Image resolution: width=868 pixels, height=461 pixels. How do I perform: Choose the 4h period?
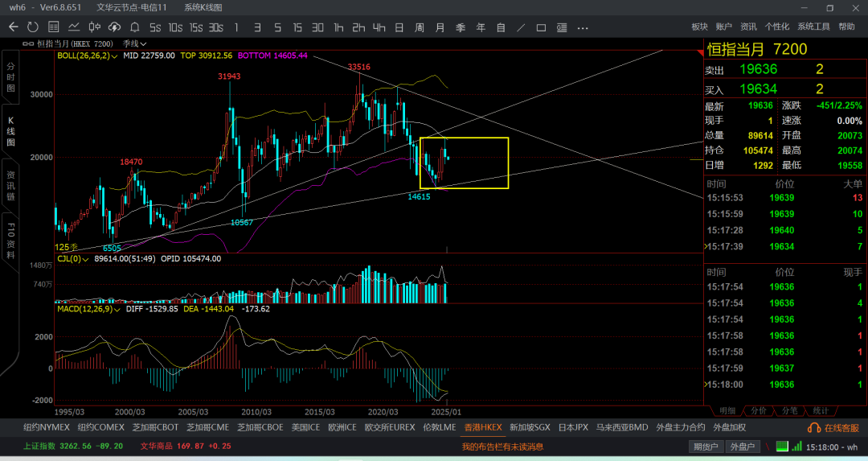point(379,27)
